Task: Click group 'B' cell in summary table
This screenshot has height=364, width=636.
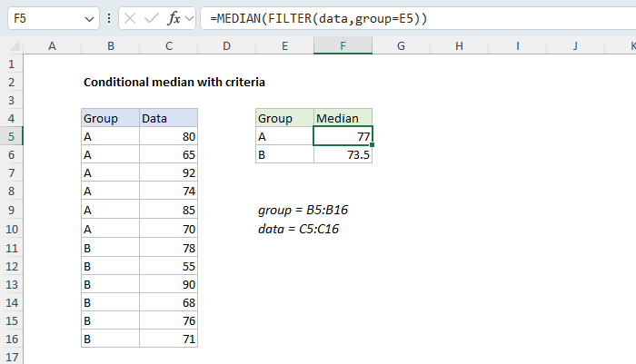Action: pos(284,154)
